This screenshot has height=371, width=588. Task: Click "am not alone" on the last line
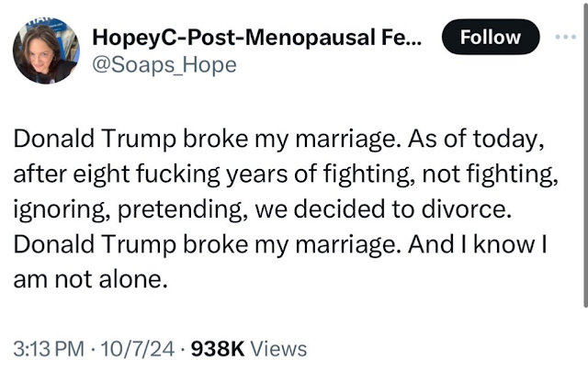click(x=88, y=279)
